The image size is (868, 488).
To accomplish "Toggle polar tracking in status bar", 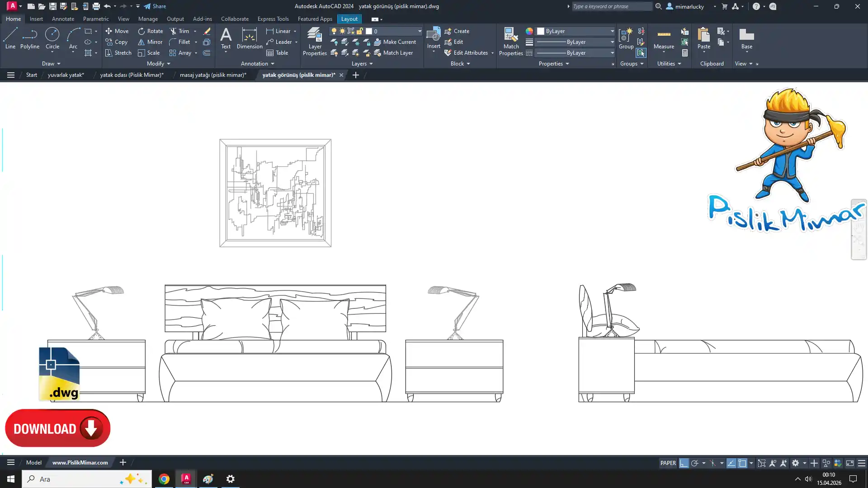I will (695, 463).
